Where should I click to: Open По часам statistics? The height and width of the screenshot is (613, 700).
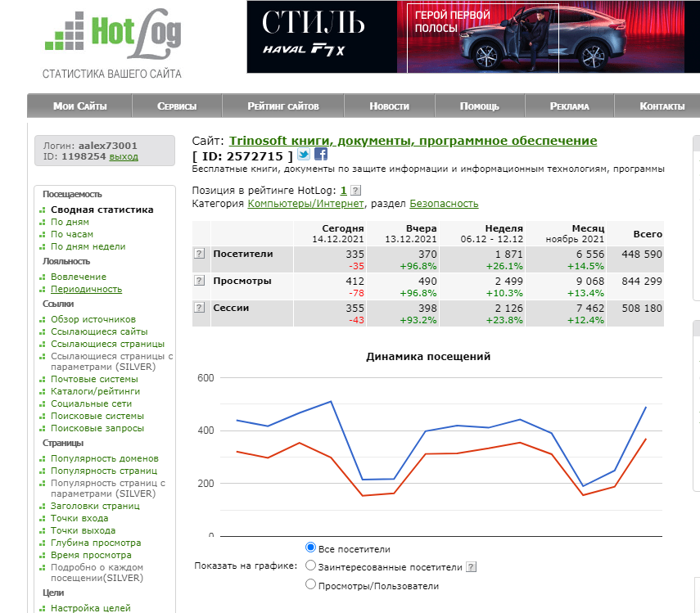[x=72, y=234]
